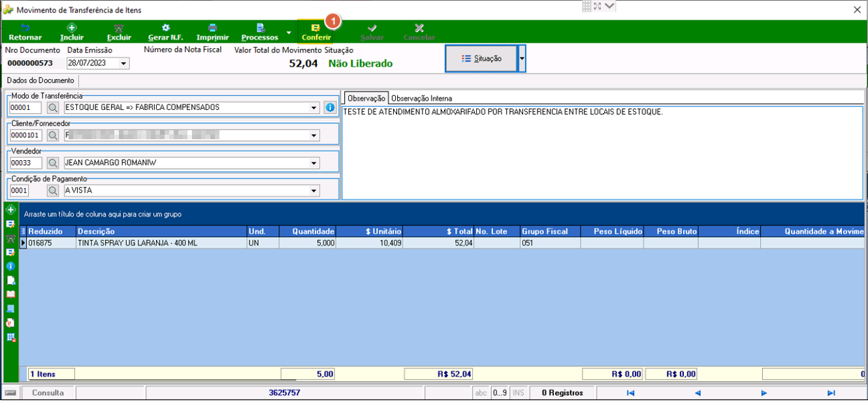Image resolution: width=868 pixels, height=402 pixels.
Task: Go to next record navigation arrow
Action: [764, 393]
